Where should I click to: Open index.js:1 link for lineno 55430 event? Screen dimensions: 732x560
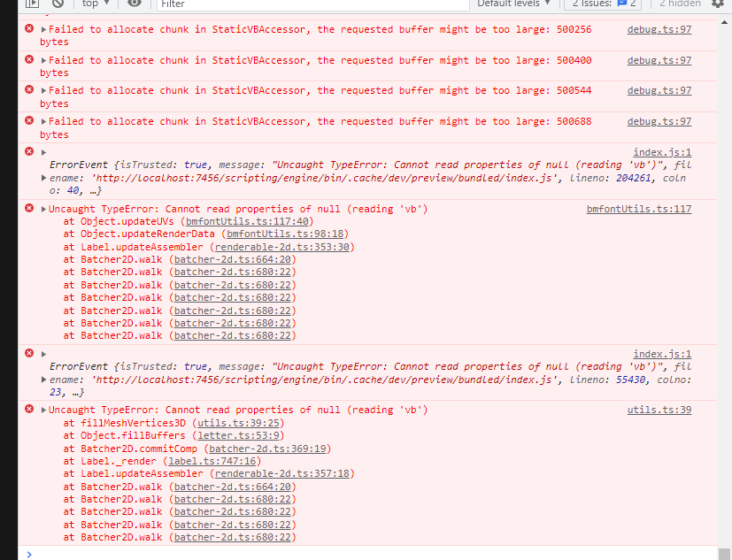click(x=662, y=354)
